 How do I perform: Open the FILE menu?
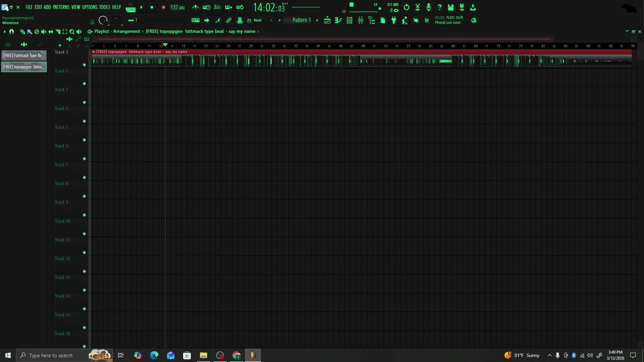click(x=29, y=7)
